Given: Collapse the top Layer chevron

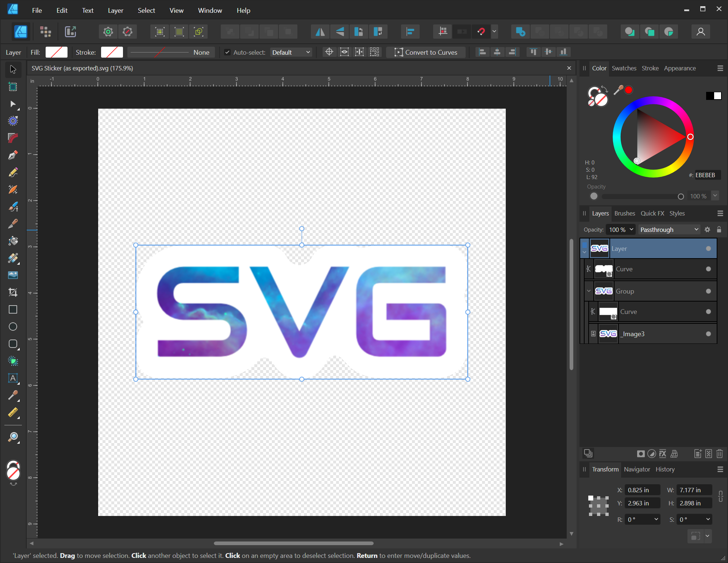Looking at the screenshot, I should (584, 252).
